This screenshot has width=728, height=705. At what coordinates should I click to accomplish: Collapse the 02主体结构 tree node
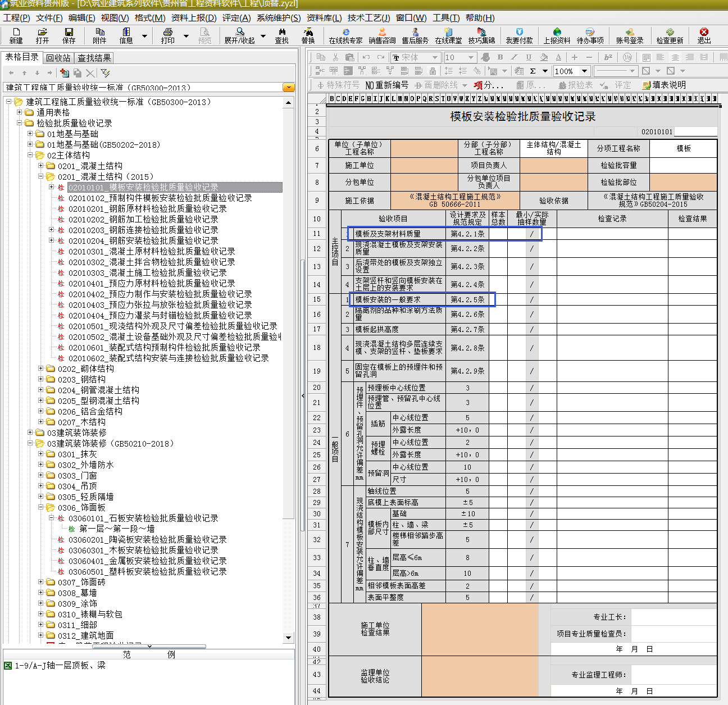point(31,155)
